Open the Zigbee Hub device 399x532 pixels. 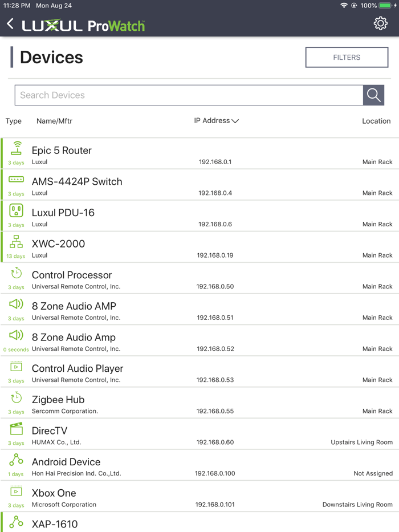click(199, 403)
